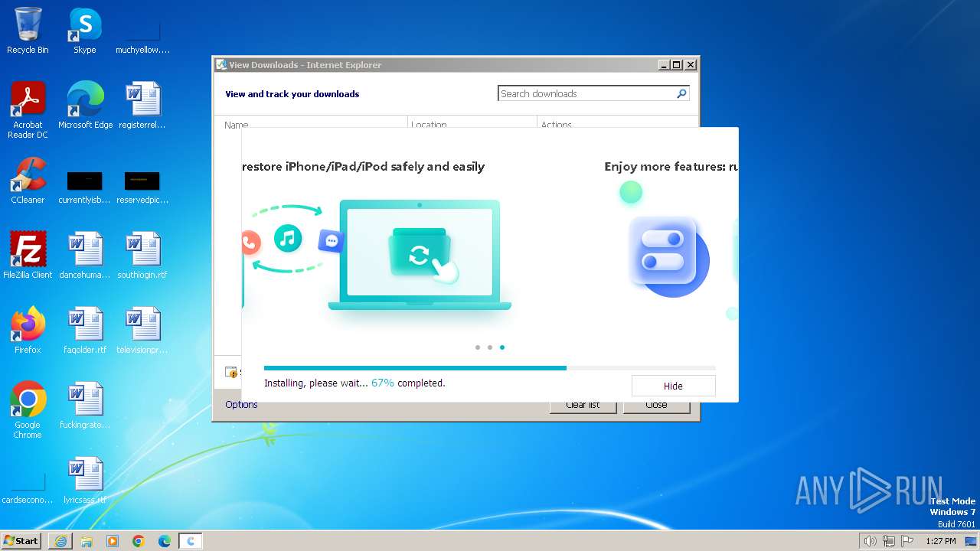Open Action Center flag tray icon
Image resolution: width=980 pixels, height=551 pixels.
tap(907, 541)
